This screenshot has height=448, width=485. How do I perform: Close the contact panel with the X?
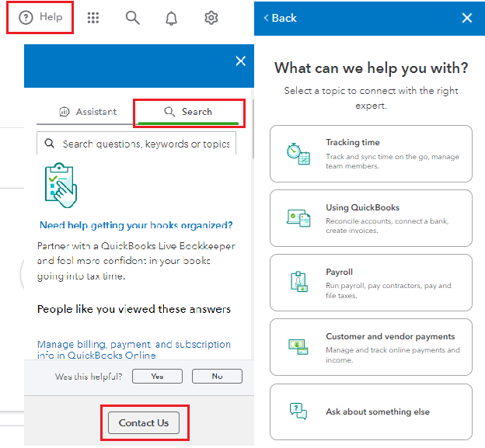coord(467,18)
